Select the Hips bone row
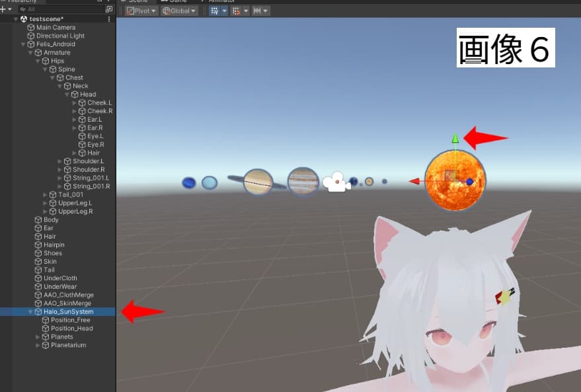The height and width of the screenshot is (392, 581). [58, 61]
